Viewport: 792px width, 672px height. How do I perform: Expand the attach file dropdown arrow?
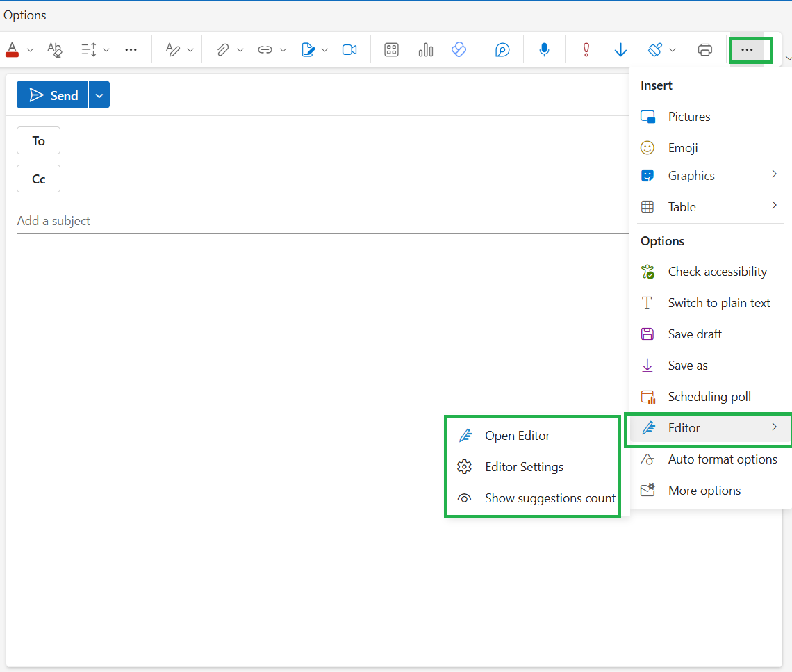click(240, 50)
